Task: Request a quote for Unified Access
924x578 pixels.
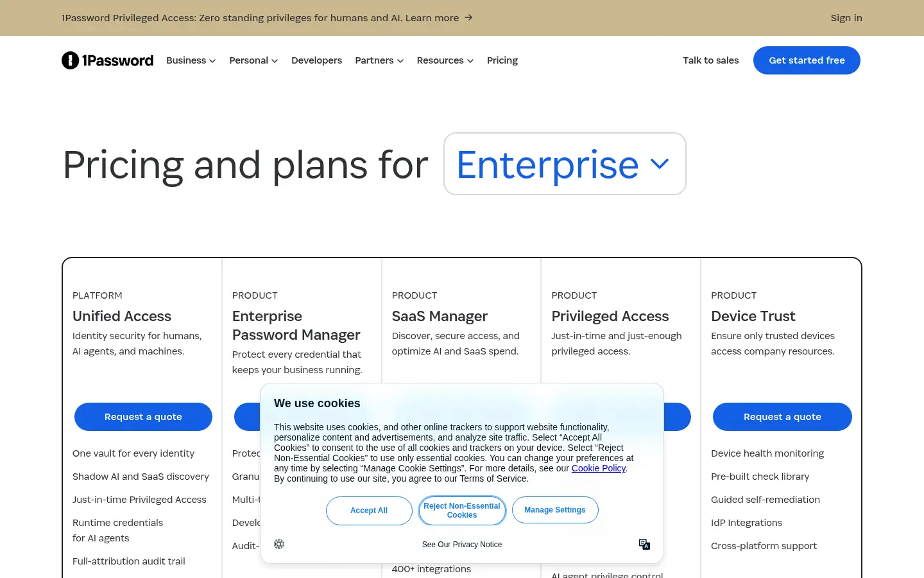Action: pos(143,417)
